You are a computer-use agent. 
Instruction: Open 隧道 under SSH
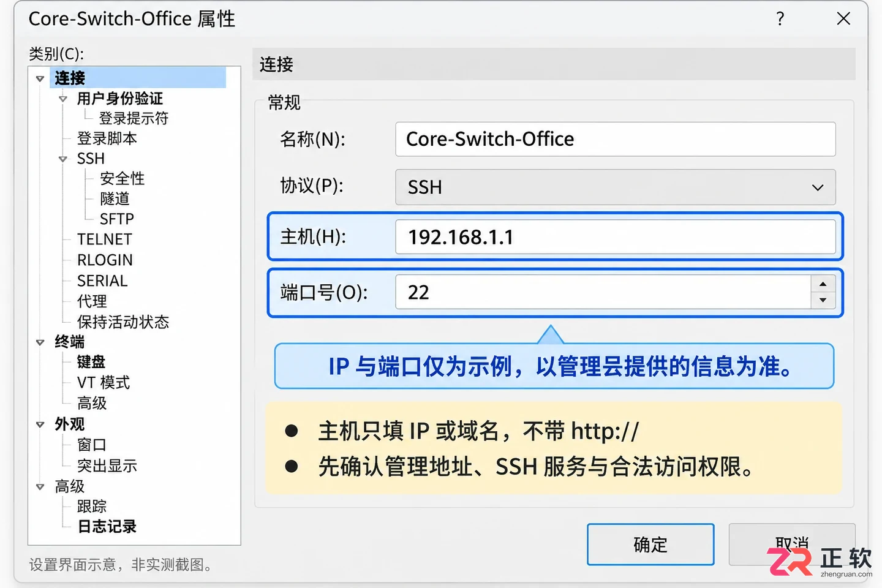115,198
